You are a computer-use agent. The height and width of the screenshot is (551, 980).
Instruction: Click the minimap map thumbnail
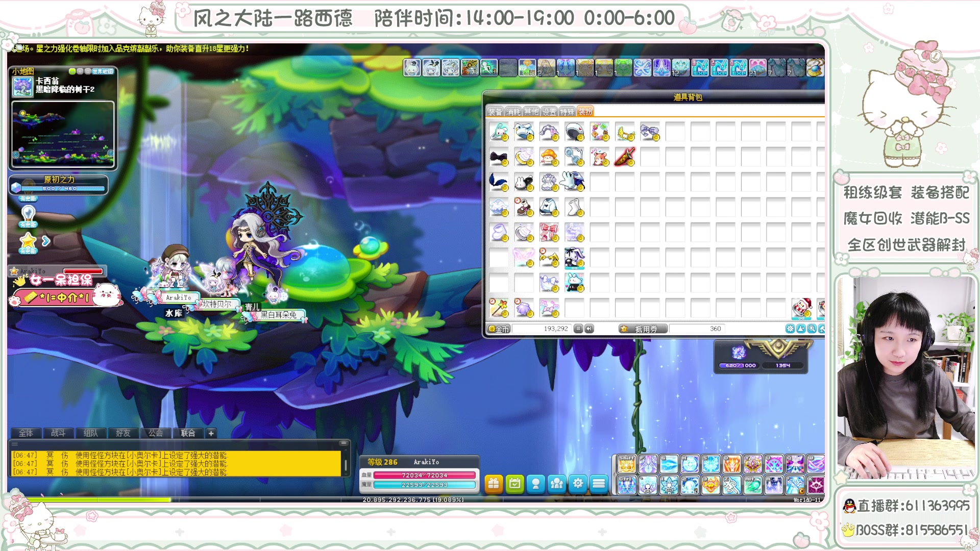(63, 133)
